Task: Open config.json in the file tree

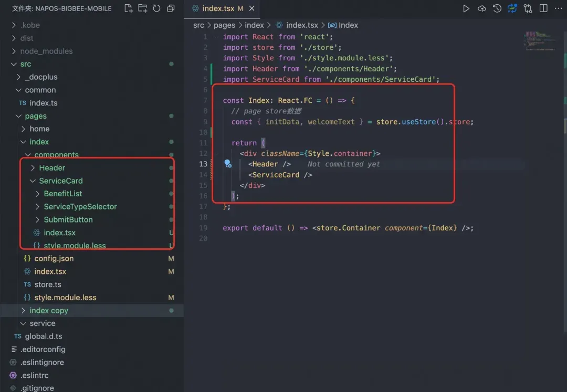Action: [54, 258]
